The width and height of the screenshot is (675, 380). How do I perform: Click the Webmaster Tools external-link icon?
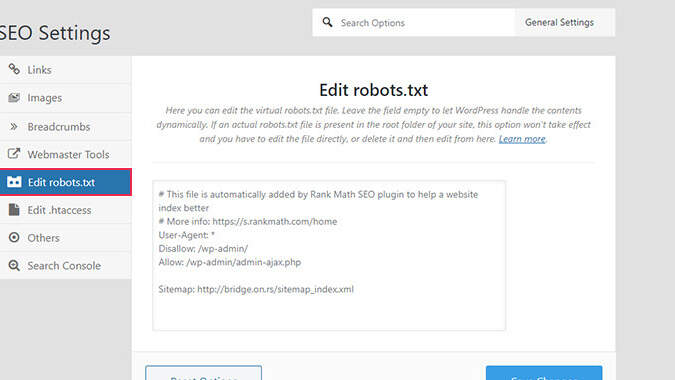14,154
